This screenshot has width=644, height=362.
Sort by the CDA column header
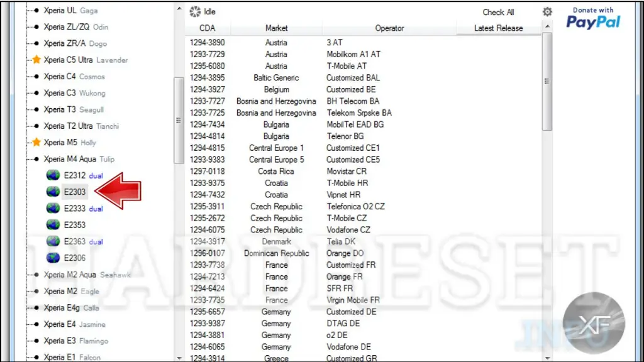[208, 28]
